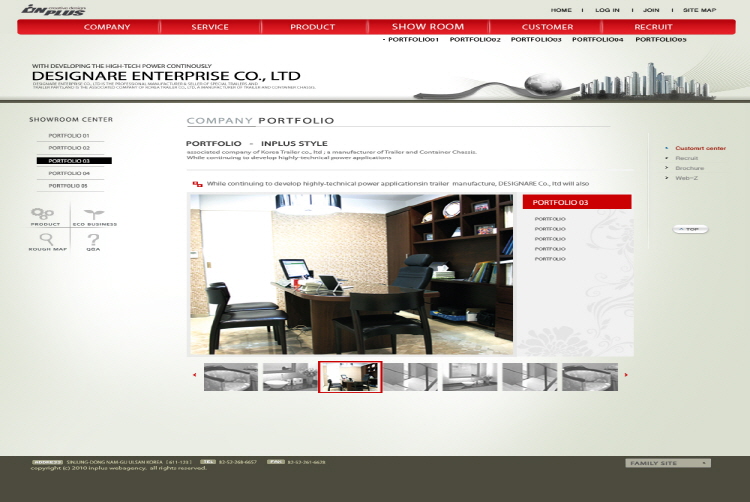750x502 pixels.
Task: Click the JOIN link
Action: tap(651, 10)
